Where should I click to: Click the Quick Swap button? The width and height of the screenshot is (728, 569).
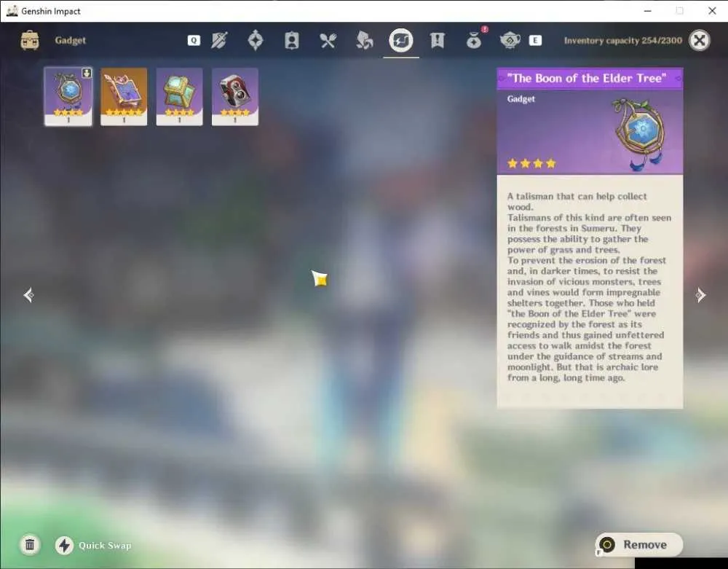coord(93,545)
